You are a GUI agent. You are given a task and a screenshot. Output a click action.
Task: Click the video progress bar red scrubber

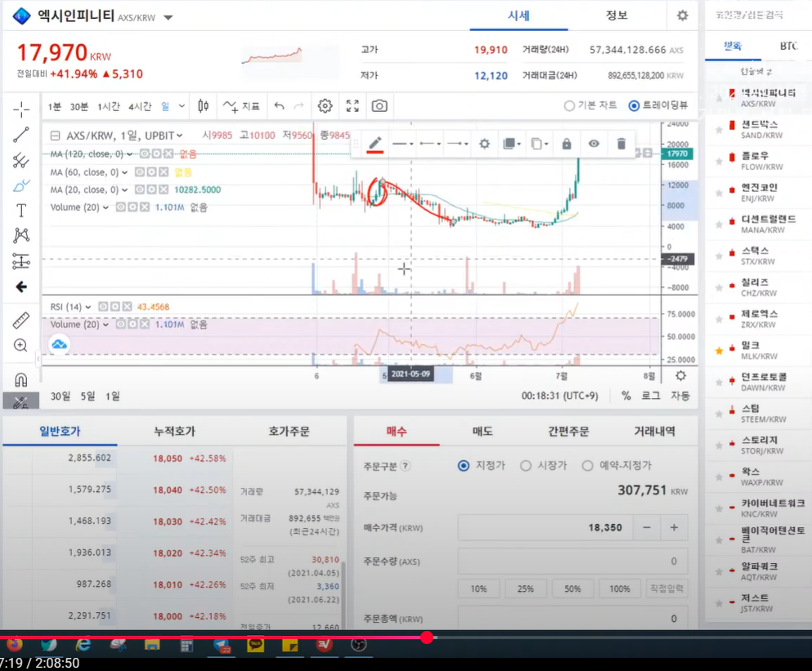coord(427,637)
